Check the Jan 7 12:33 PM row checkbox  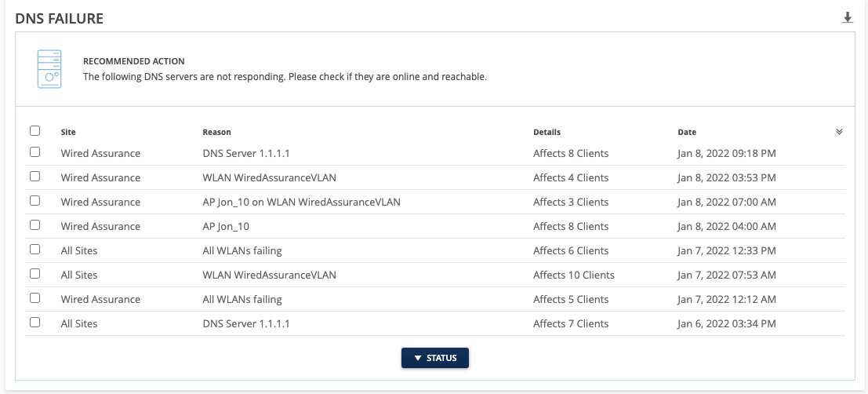[x=35, y=250]
